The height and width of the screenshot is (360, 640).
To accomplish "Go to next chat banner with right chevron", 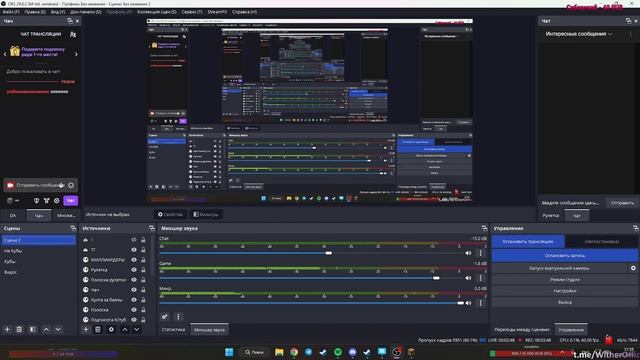I will (76, 54).
